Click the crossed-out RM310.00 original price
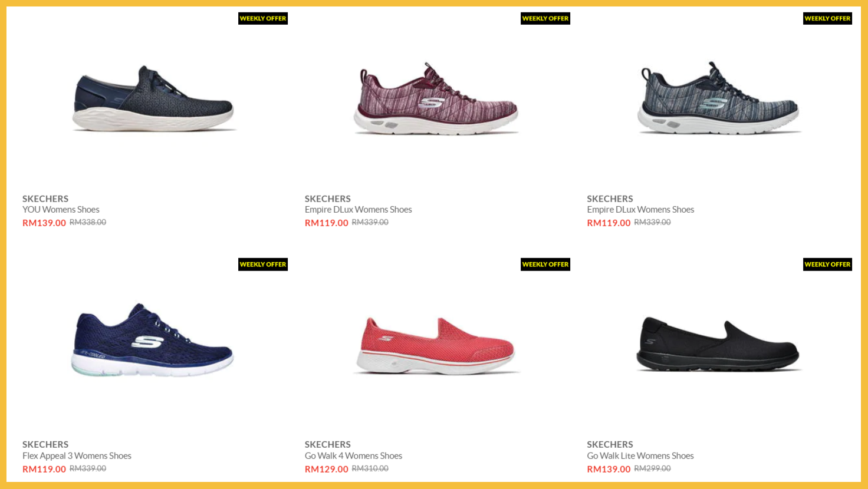868x489 pixels. (x=370, y=468)
